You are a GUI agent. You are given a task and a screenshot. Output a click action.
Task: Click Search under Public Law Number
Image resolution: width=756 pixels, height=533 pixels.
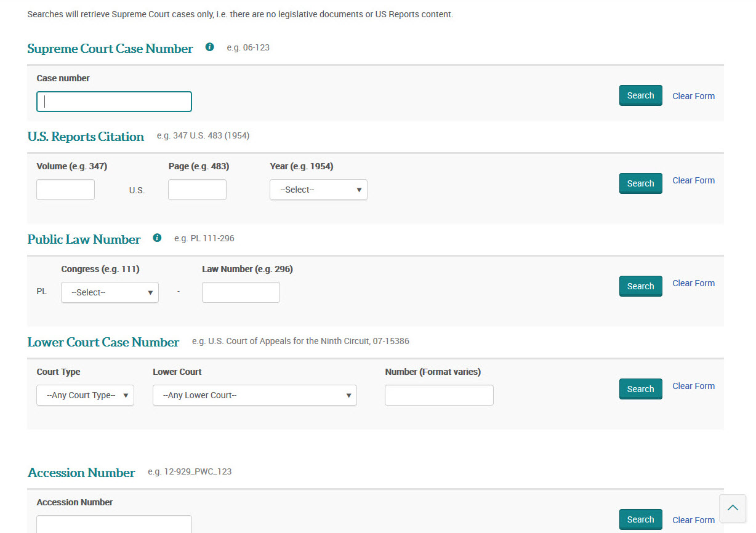tap(640, 286)
